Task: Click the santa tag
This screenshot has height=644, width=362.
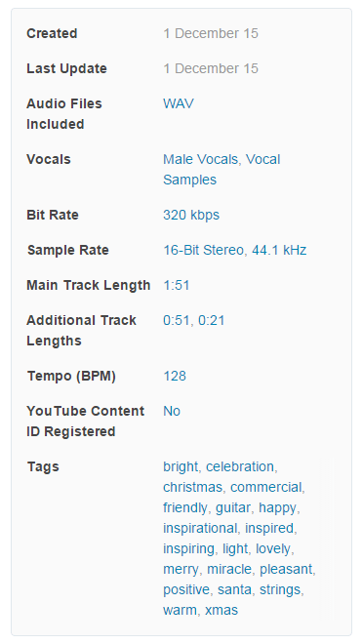Action: click(234, 589)
